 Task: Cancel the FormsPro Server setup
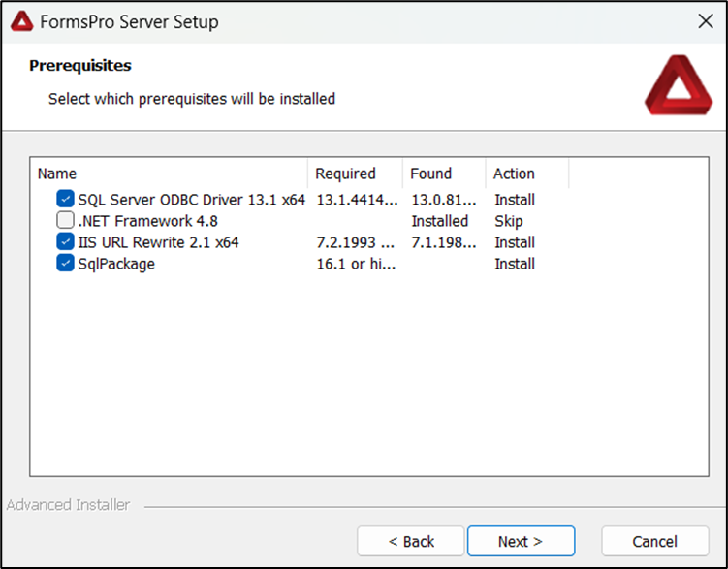pyautogui.click(x=654, y=541)
